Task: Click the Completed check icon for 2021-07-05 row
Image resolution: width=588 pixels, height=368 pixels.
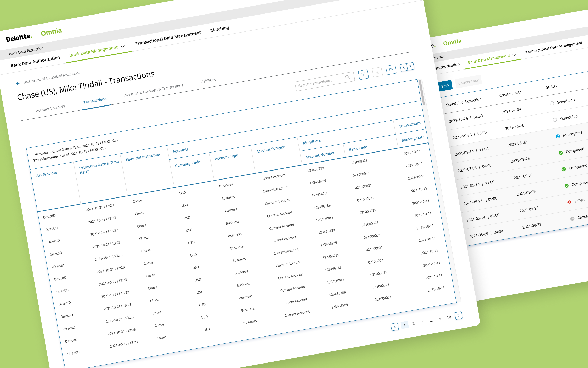Action: point(561,153)
